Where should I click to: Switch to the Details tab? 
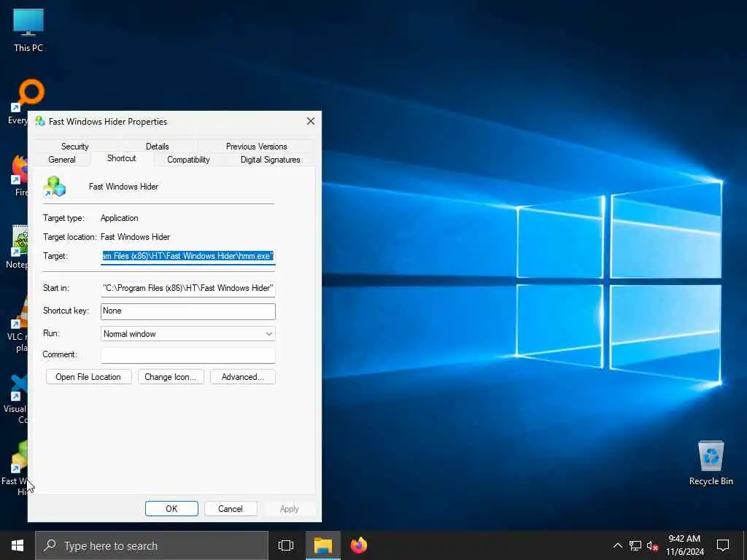coord(158,146)
